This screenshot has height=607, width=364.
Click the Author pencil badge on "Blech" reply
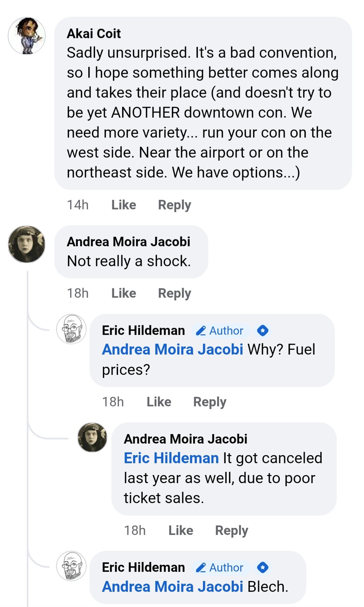pos(220,567)
